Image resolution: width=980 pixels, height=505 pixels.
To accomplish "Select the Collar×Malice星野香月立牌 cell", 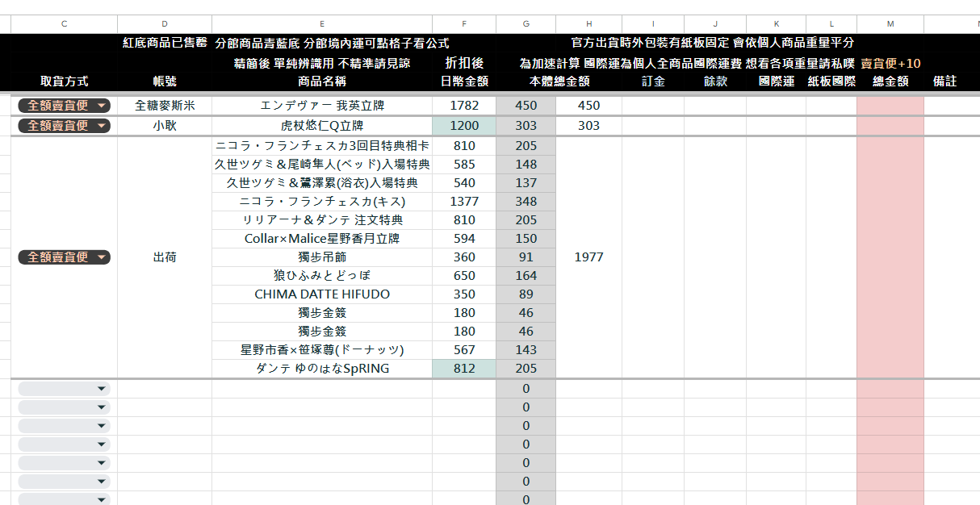I will tap(322, 239).
